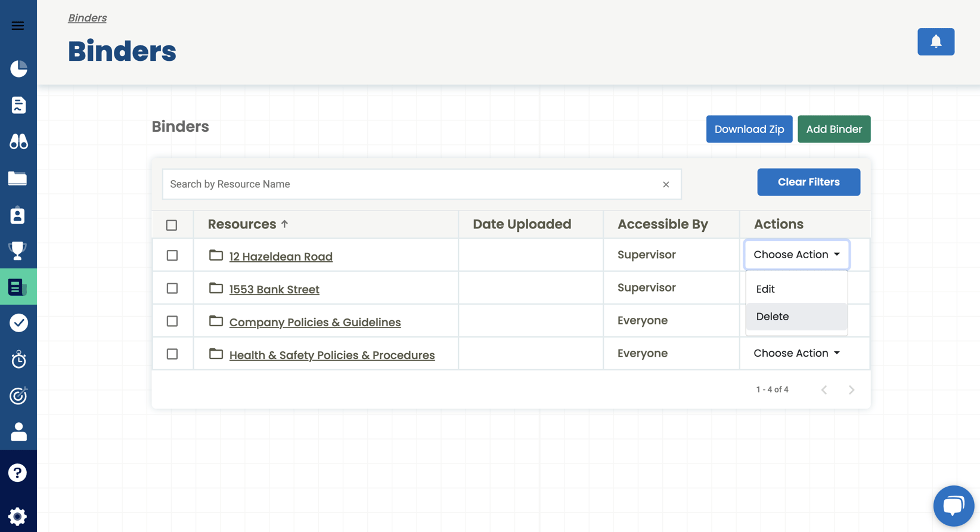Open the chat bubble widget

coord(953,506)
